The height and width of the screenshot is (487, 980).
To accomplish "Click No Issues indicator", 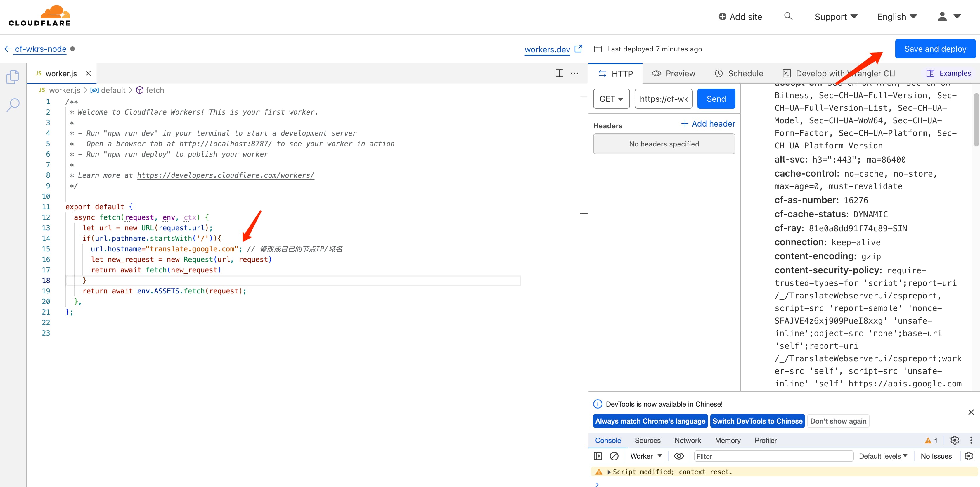I will (x=936, y=456).
